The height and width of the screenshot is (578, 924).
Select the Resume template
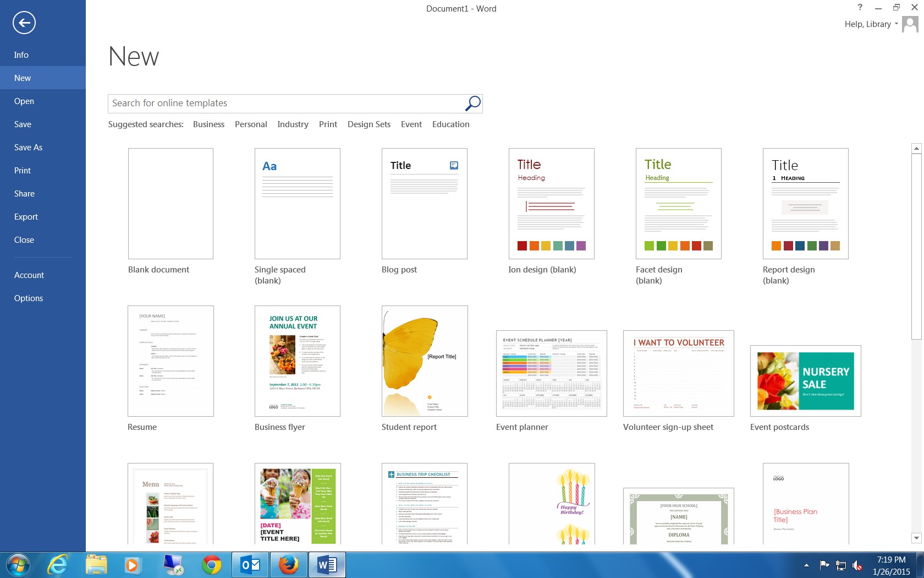click(170, 361)
